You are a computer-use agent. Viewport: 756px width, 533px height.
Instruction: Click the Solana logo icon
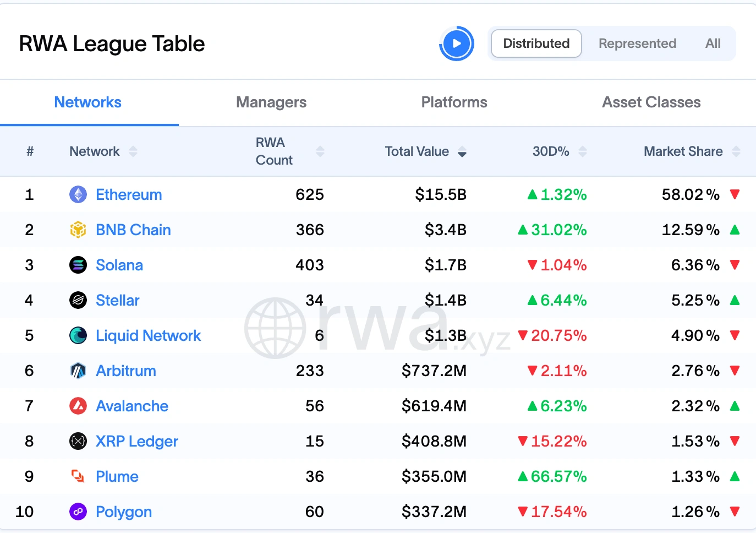[78, 265]
